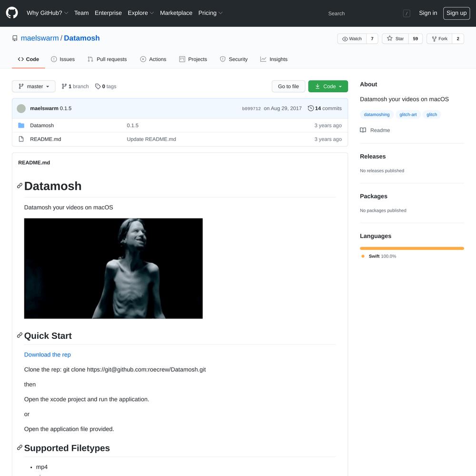476x476 pixels.
Task: Click the maelswarm avatar in the commit bar
Action: point(21,109)
